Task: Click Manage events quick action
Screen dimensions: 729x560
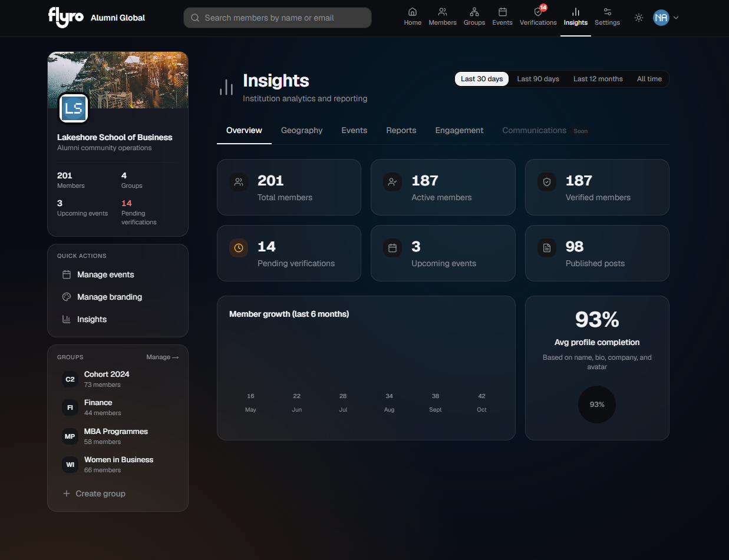Action: (x=118, y=274)
